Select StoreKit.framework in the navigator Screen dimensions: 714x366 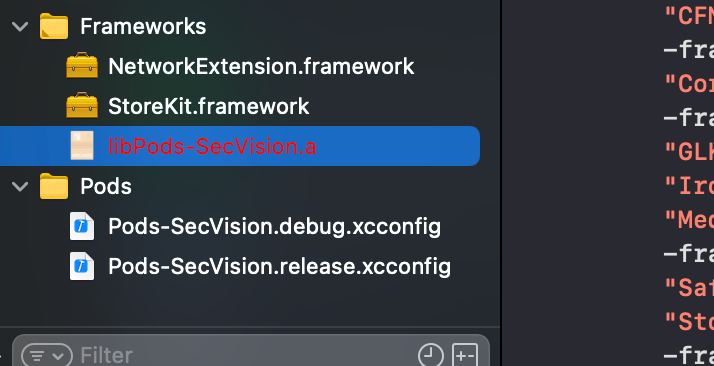209,106
